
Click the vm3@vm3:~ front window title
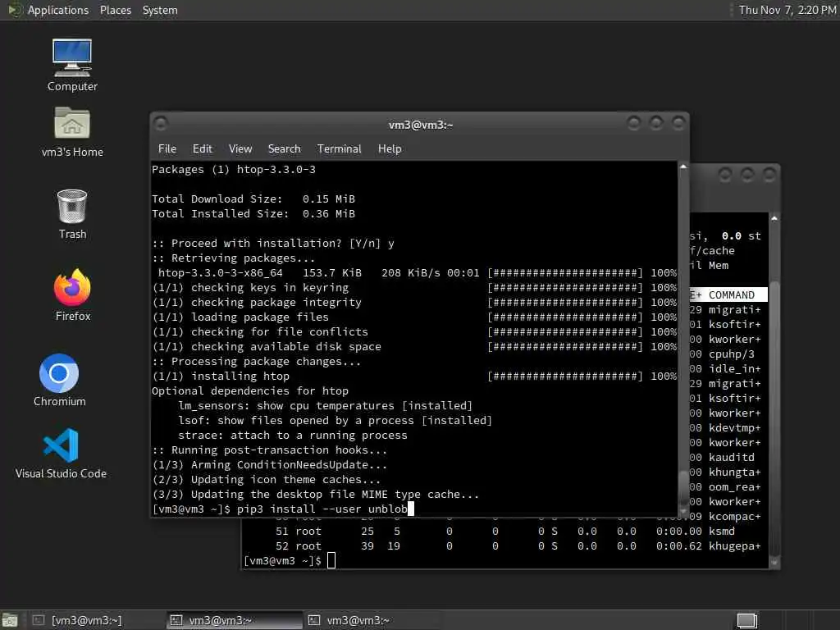coord(421,125)
